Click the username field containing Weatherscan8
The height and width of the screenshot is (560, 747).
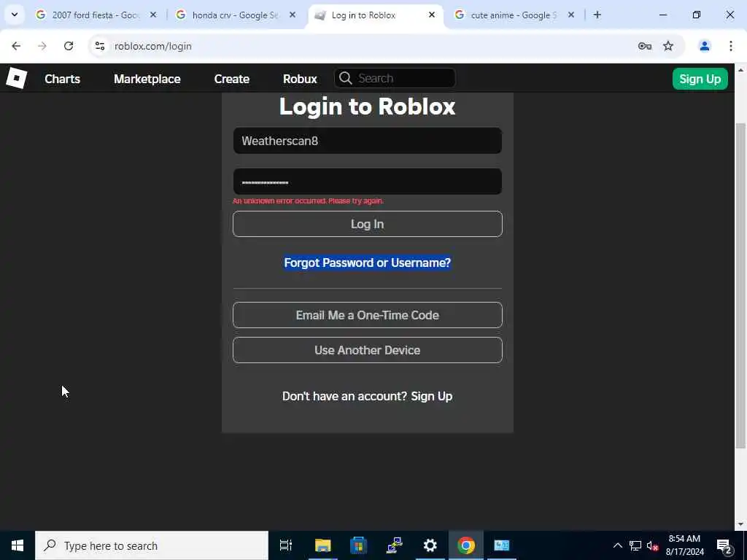(368, 141)
